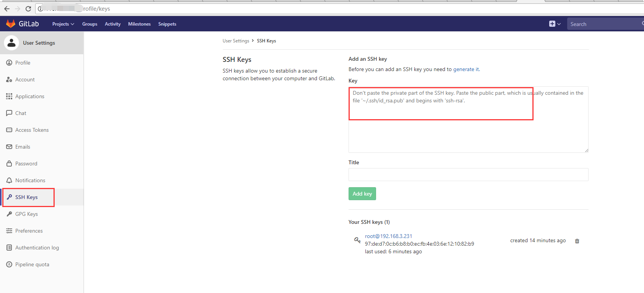Click into the Title input field
Image resolution: width=644 pixels, height=293 pixels.
point(468,175)
